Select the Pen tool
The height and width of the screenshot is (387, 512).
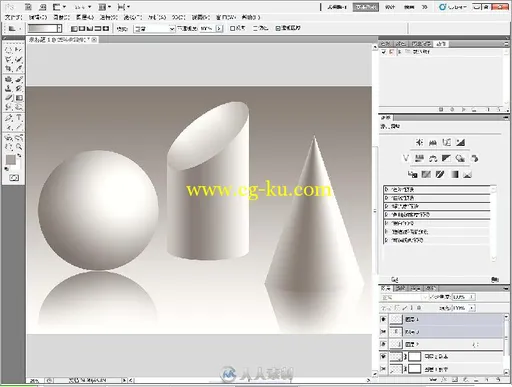(x=9, y=118)
